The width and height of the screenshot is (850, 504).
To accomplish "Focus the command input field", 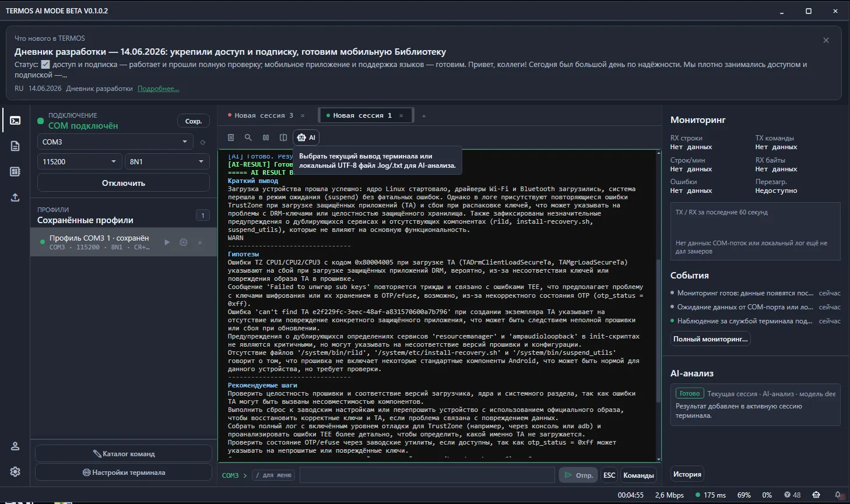I will [x=427, y=475].
